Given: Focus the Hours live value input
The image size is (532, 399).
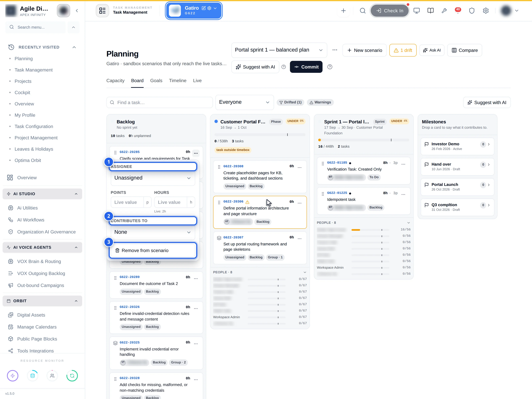Looking at the screenshot, I should pyautogui.click(x=171, y=202).
